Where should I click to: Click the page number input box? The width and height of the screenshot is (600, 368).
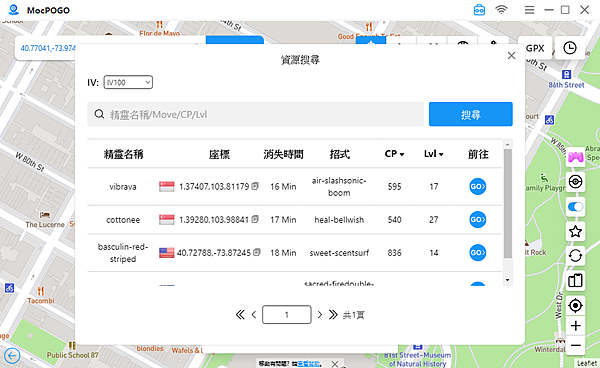pos(287,314)
